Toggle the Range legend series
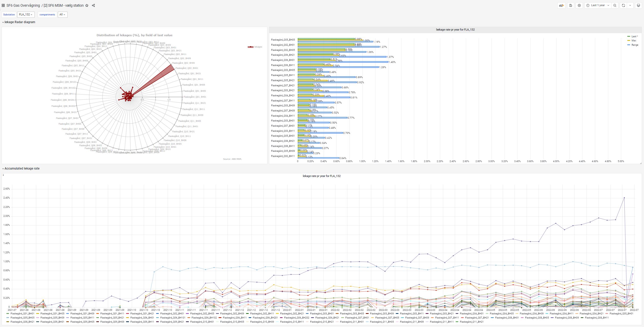 (x=634, y=45)
